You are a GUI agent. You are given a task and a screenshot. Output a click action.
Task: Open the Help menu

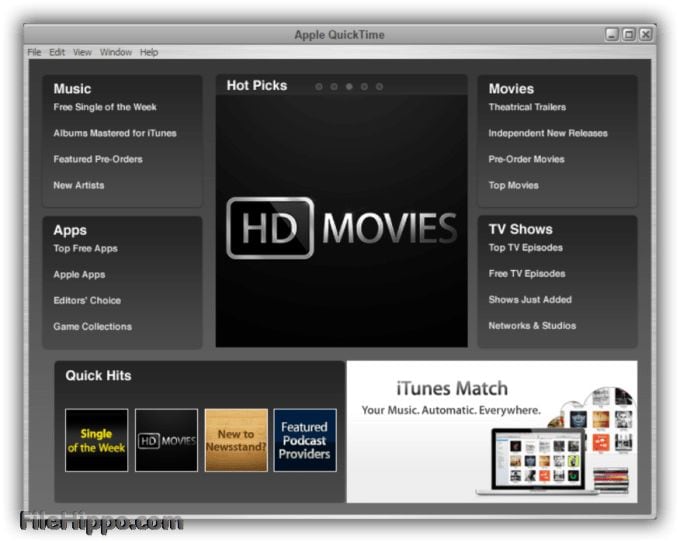pos(149,52)
